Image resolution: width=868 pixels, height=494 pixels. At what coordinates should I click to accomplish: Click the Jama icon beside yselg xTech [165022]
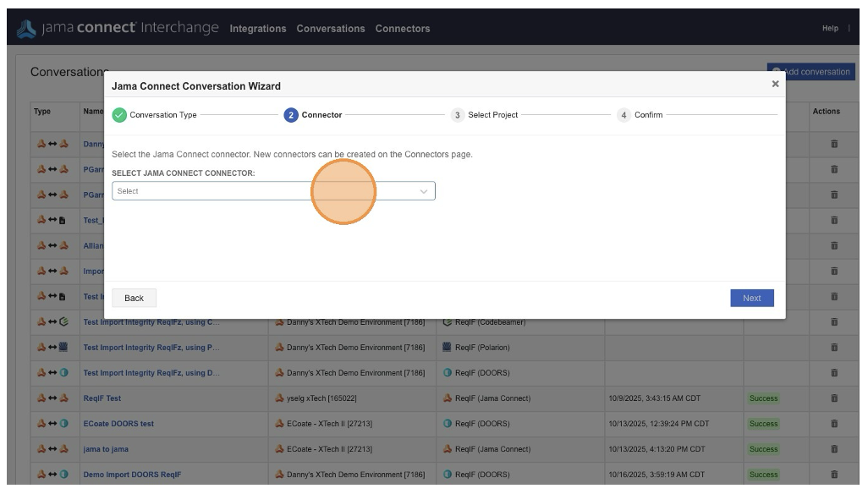[x=279, y=398]
